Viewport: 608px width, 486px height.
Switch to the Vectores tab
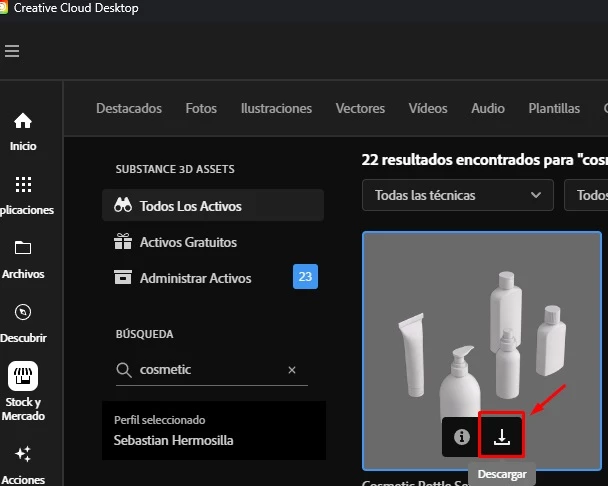click(360, 108)
